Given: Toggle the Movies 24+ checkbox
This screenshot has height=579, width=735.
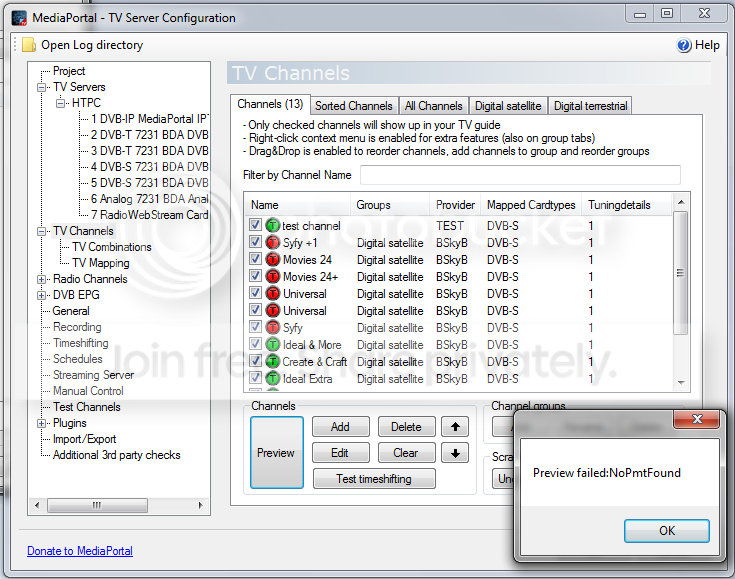Looking at the screenshot, I should (255, 276).
